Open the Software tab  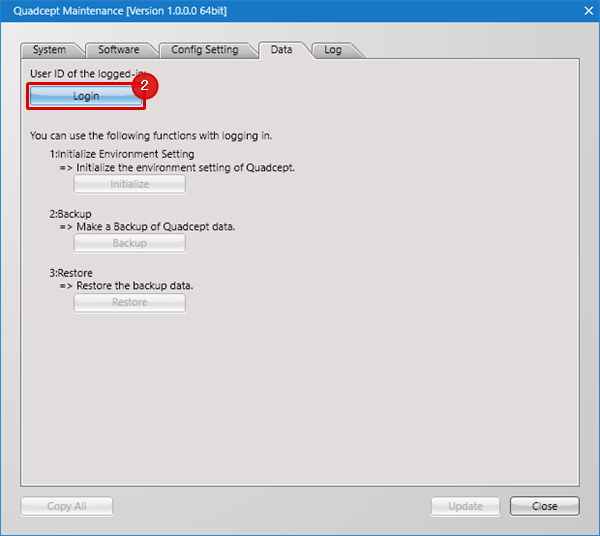pyautogui.click(x=118, y=50)
